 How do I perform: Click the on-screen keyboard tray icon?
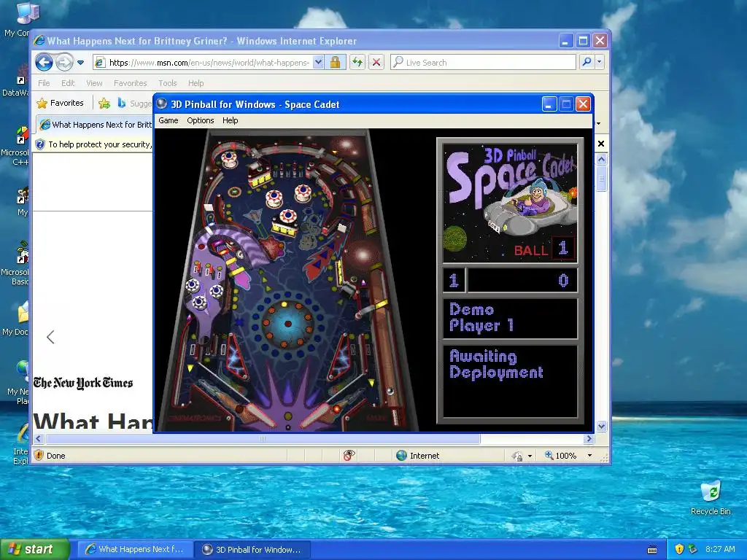coord(652,550)
